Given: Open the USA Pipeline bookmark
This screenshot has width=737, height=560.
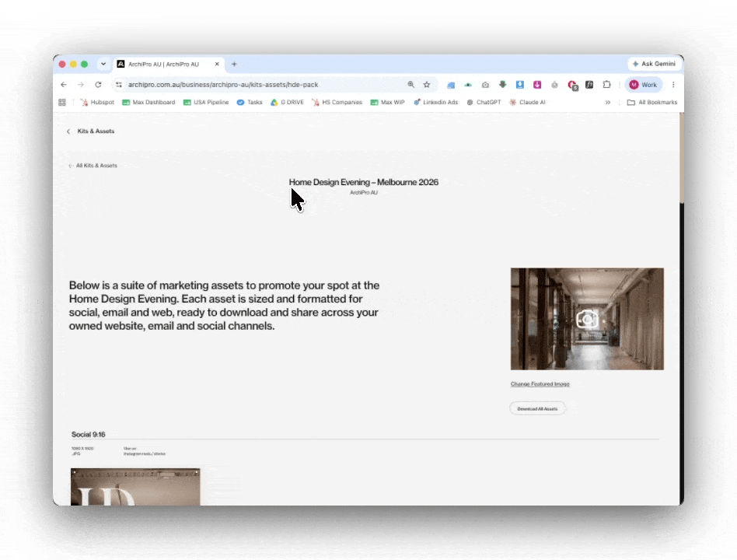Looking at the screenshot, I should click(x=206, y=102).
